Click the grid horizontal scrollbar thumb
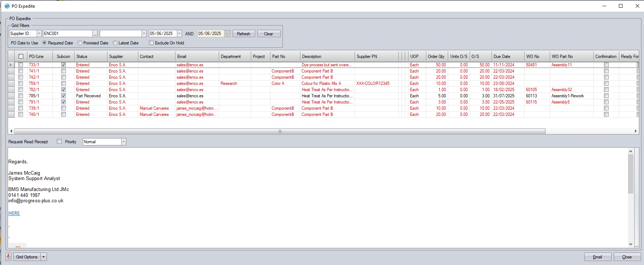Screen dimensions: 644x265 point(280,131)
